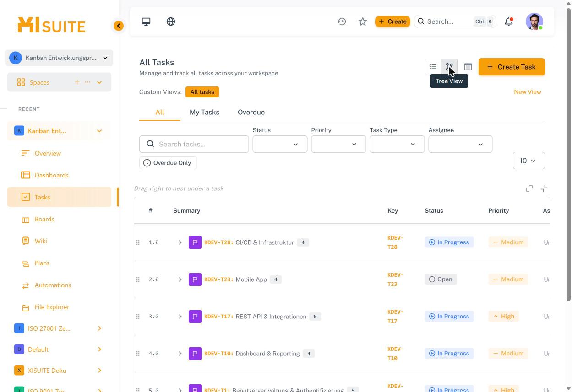Open the recent history clock icon

pyautogui.click(x=342, y=21)
